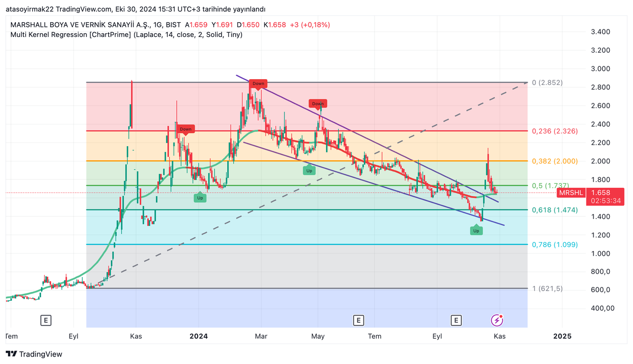Click the purple lightning bolt event icon
Screen dimensions: 633x364
497,320
